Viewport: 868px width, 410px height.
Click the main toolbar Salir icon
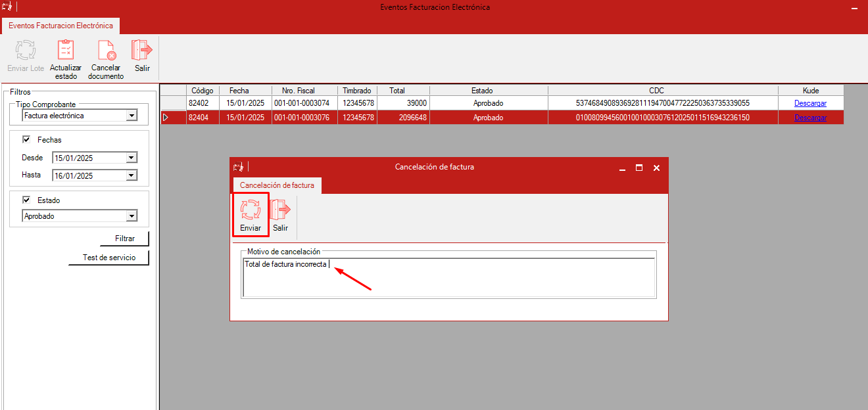click(x=142, y=51)
